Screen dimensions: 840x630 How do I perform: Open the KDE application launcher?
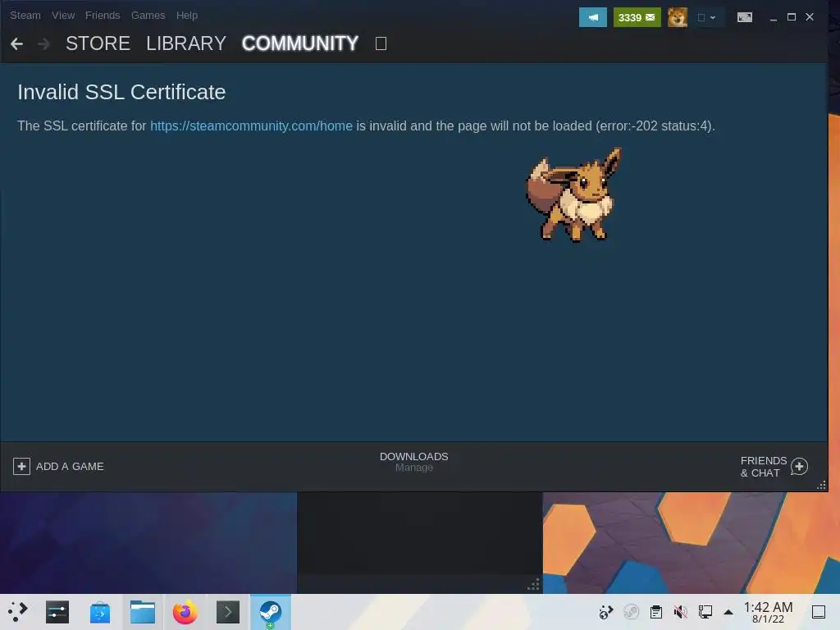tap(17, 611)
